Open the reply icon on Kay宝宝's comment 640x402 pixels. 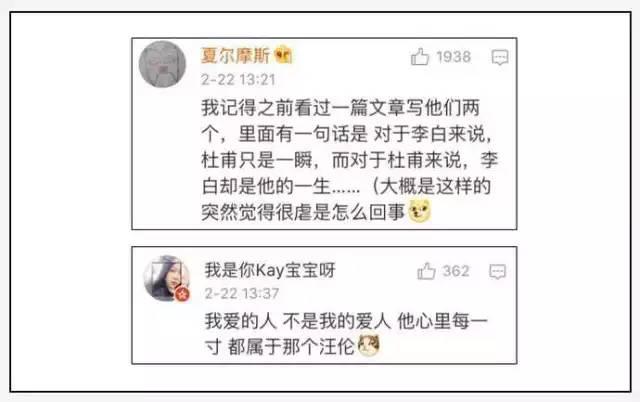(x=498, y=271)
